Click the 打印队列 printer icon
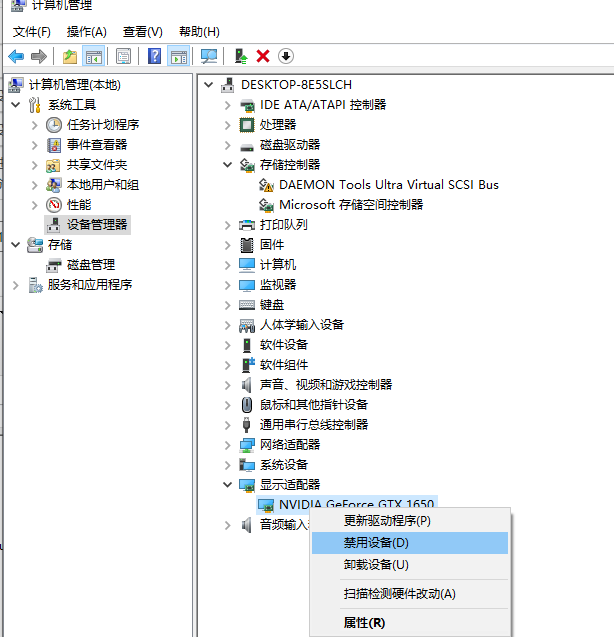This screenshot has width=614, height=637. click(247, 225)
